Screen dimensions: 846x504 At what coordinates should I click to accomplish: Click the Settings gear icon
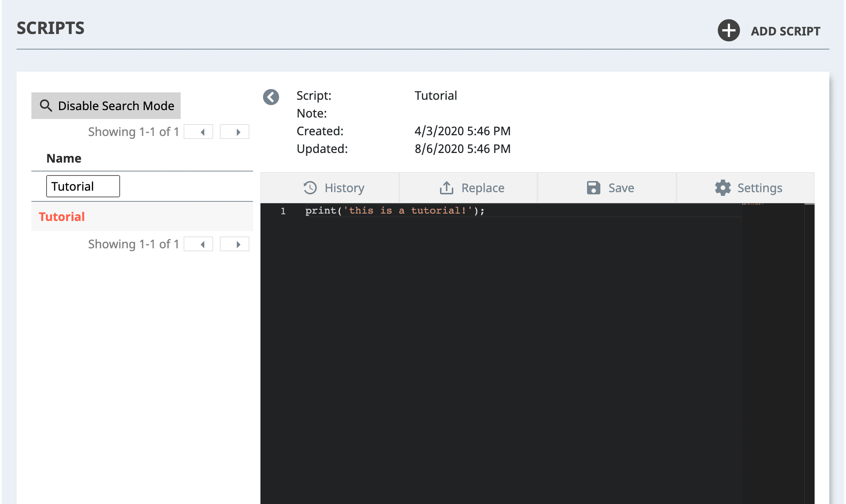tap(723, 187)
